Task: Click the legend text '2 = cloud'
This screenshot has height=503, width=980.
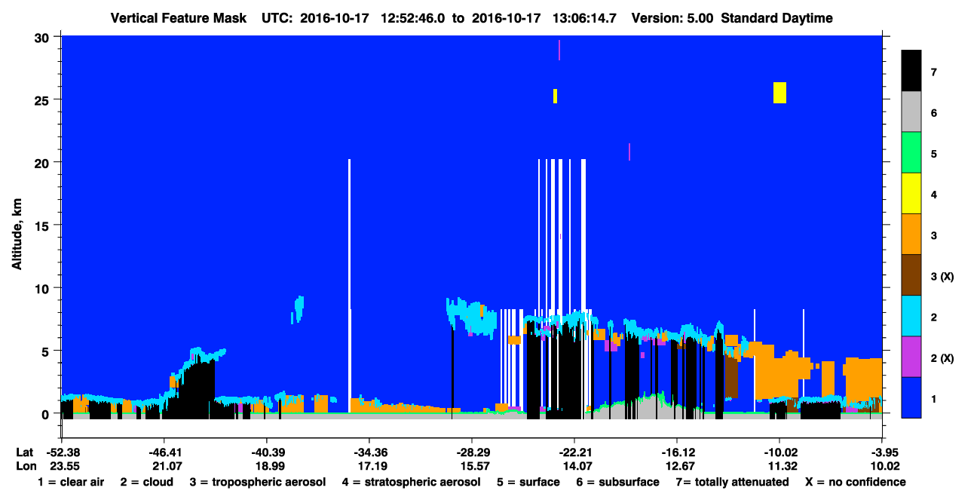Action: [146, 482]
